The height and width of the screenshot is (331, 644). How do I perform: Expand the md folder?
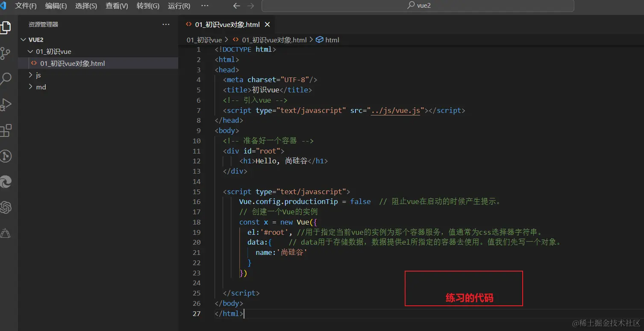[x=30, y=87]
